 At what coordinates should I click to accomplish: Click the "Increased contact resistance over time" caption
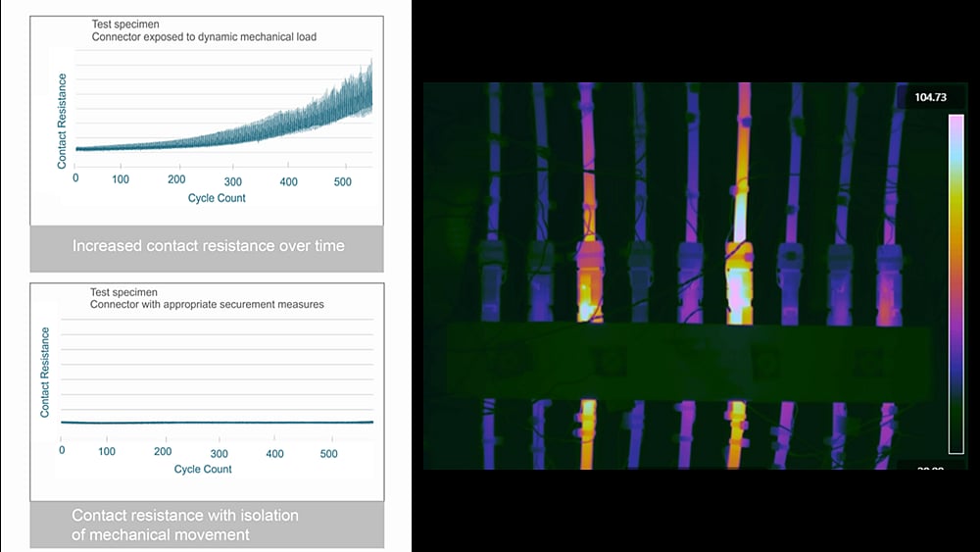[208, 246]
